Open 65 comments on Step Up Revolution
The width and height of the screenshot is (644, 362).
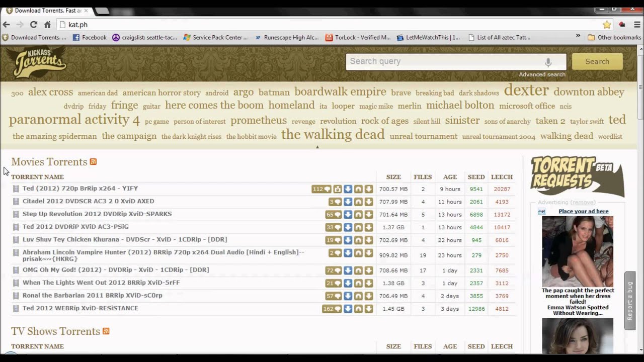click(x=333, y=215)
